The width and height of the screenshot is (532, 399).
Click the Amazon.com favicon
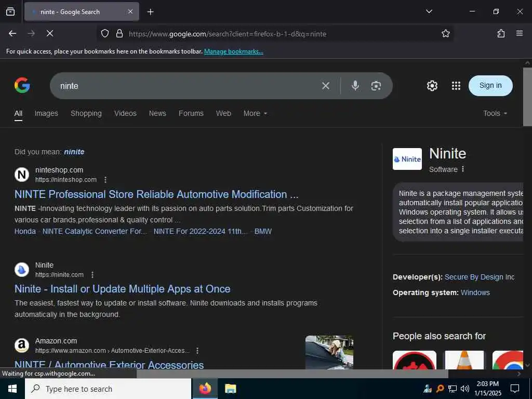(x=22, y=345)
